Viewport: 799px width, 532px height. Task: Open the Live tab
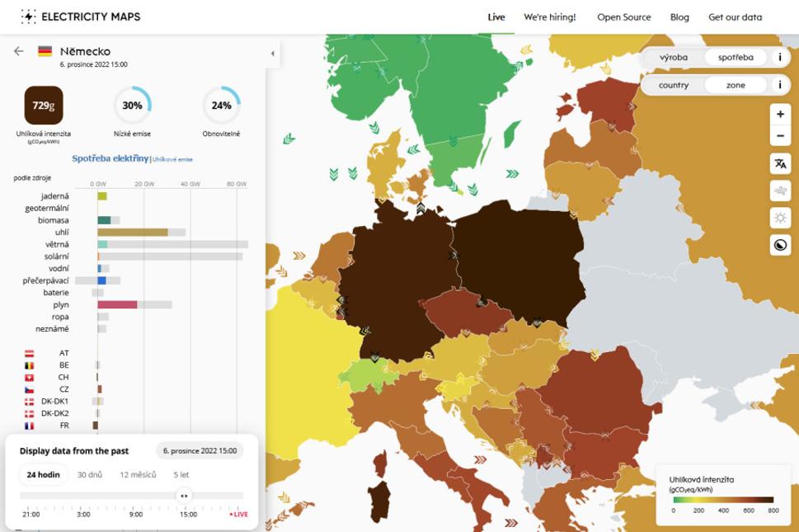[496, 16]
